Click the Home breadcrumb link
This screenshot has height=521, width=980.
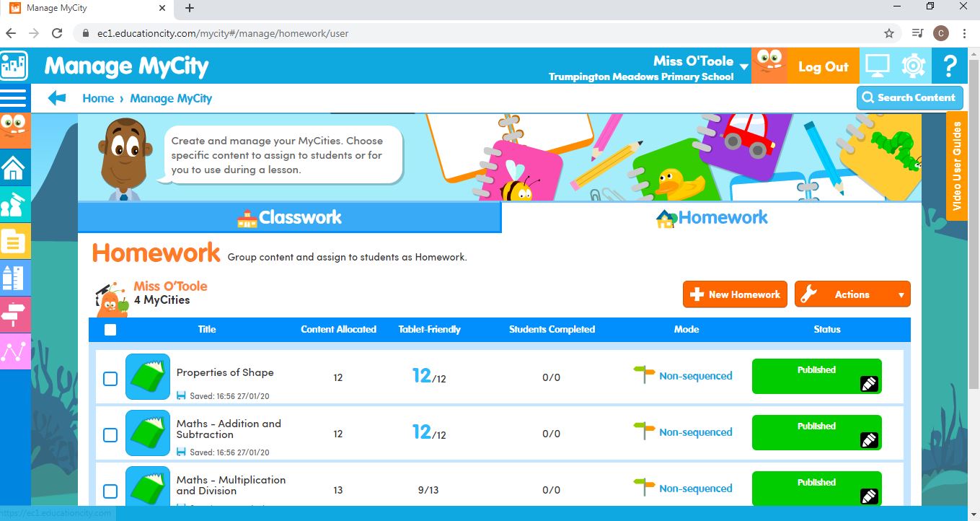pyautogui.click(x=98, y=98)
